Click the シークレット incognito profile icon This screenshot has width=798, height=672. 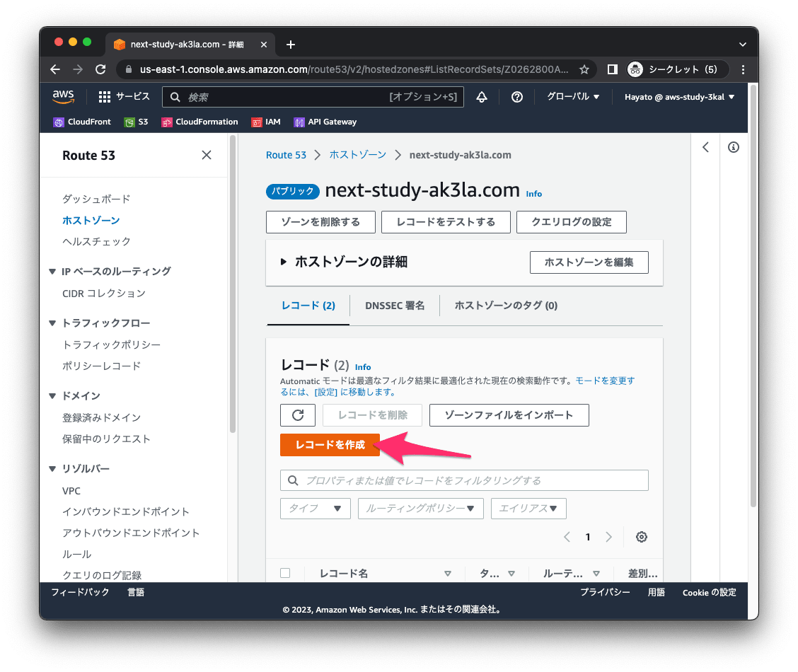click(635, 69)
